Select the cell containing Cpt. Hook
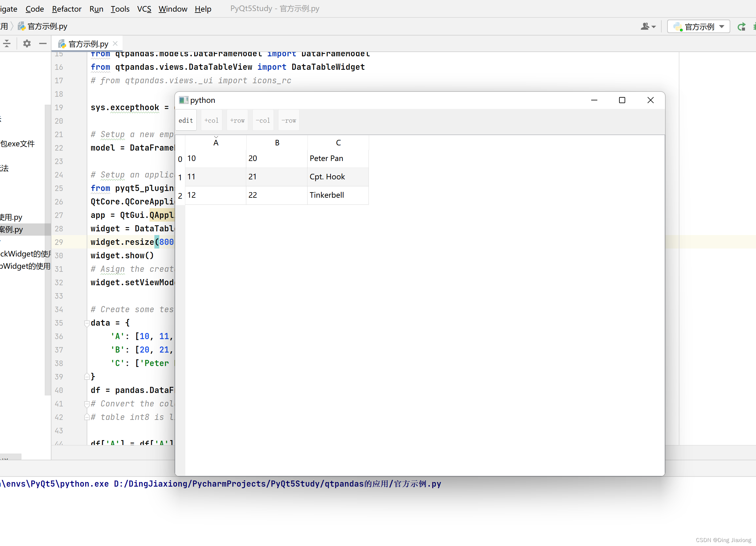This screenshot has height=546, width=756. 338,177
